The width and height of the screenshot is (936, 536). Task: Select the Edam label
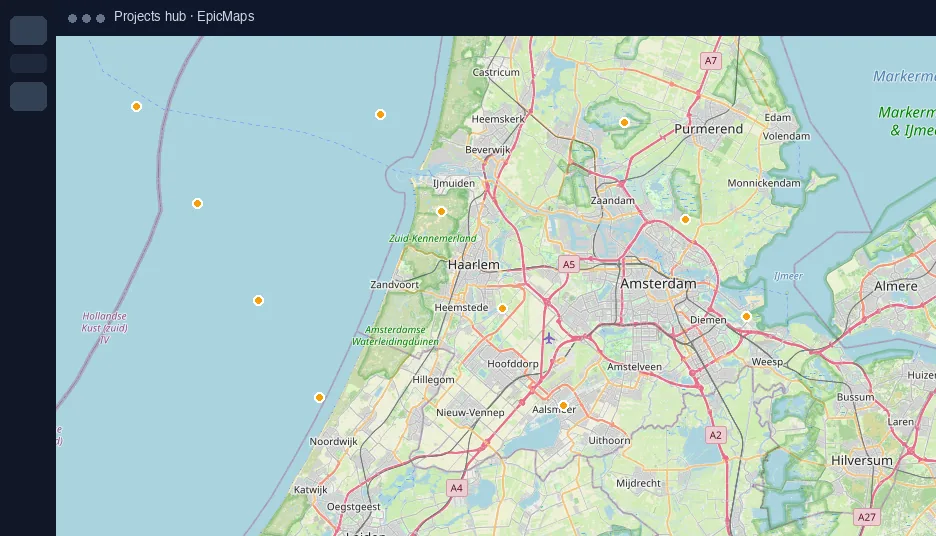point(778,118)
